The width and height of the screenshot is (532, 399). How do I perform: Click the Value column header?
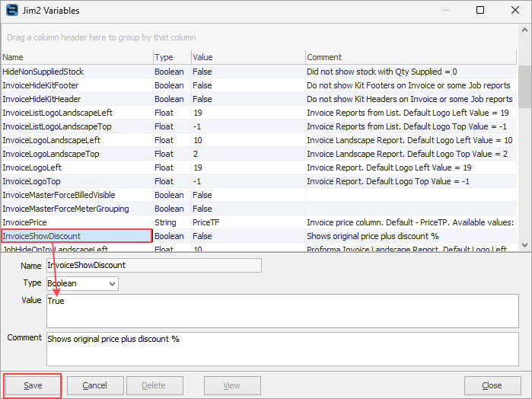(247, 57)
